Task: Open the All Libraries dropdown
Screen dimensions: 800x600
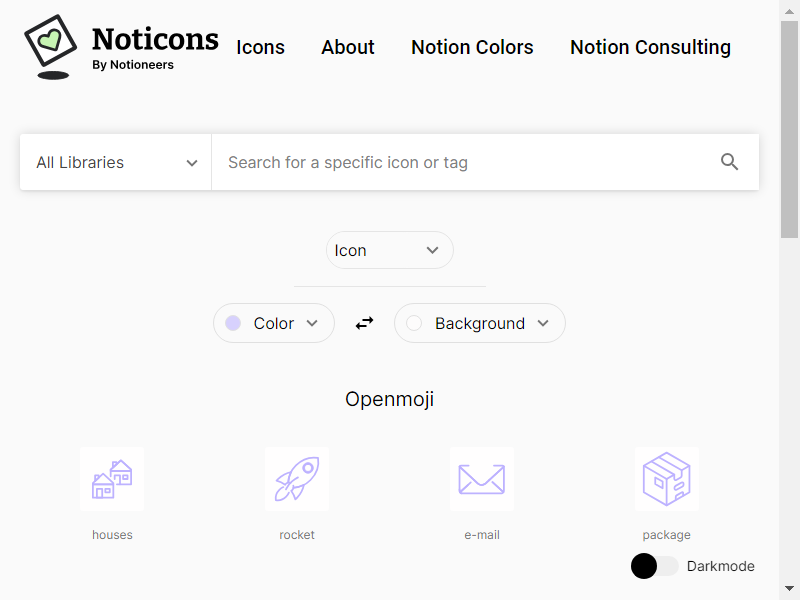Action: point(116,162)
